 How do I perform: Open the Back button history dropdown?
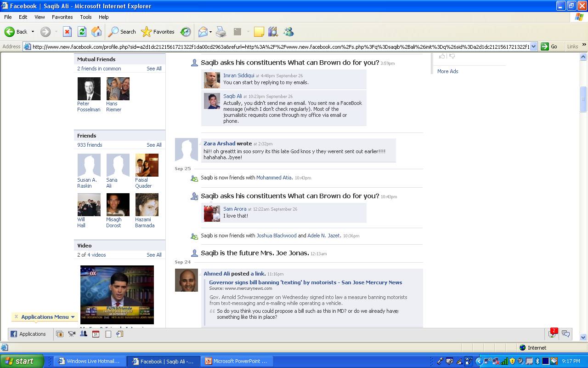pos(33,32)
